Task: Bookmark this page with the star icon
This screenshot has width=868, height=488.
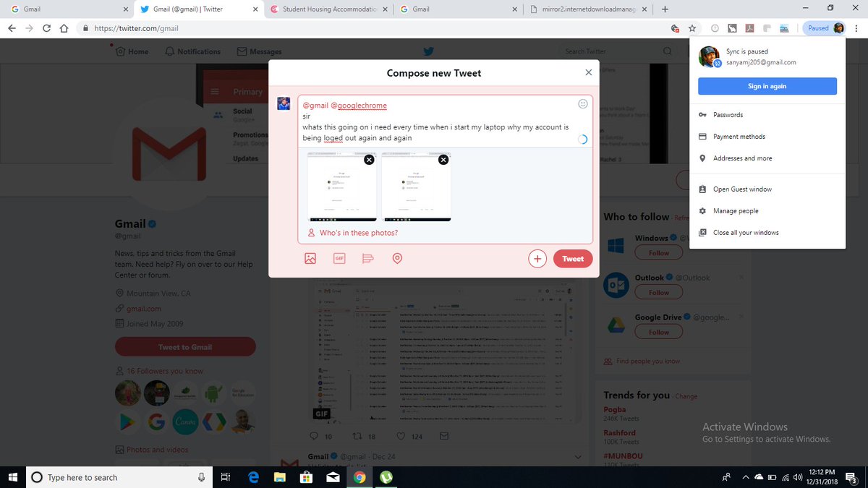Action: click(x=692, y=28)
